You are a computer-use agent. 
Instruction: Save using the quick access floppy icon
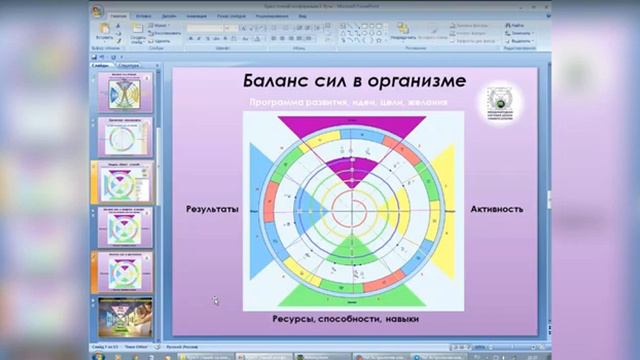click(94, 57)
